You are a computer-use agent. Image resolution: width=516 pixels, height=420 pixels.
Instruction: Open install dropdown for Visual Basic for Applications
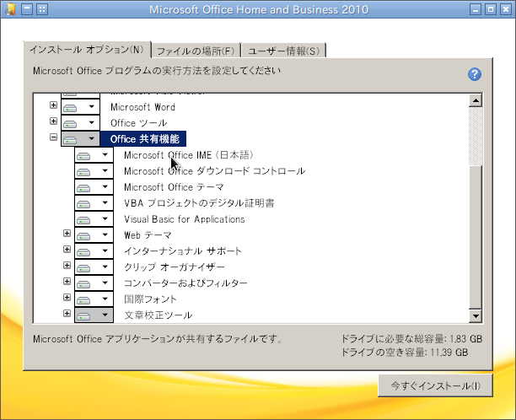tap(94, 219)
